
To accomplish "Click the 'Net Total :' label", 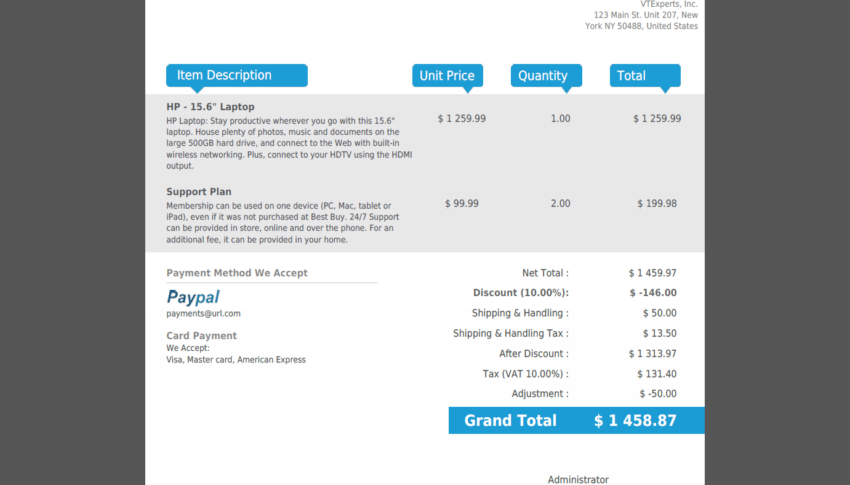I will 545,273.
